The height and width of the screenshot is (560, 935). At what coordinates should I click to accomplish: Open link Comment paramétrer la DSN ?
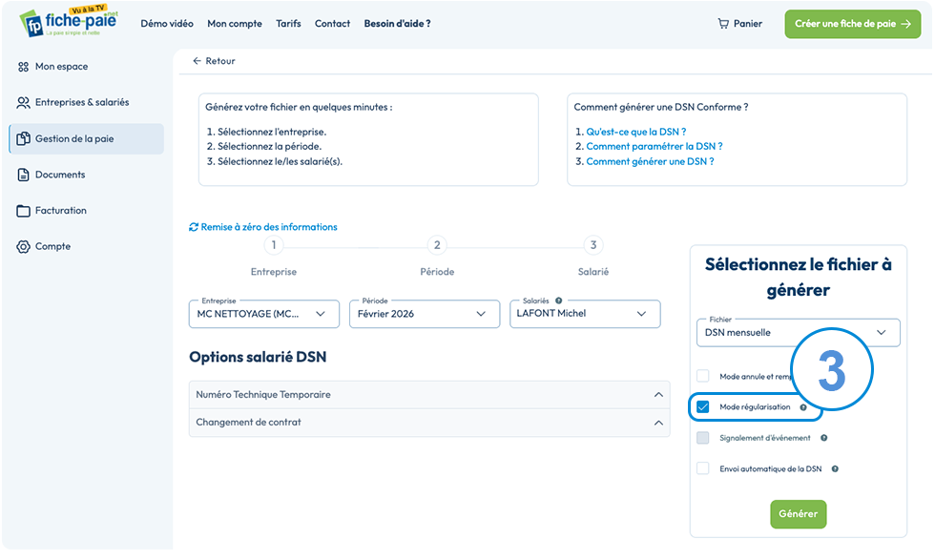pos(654,146)
